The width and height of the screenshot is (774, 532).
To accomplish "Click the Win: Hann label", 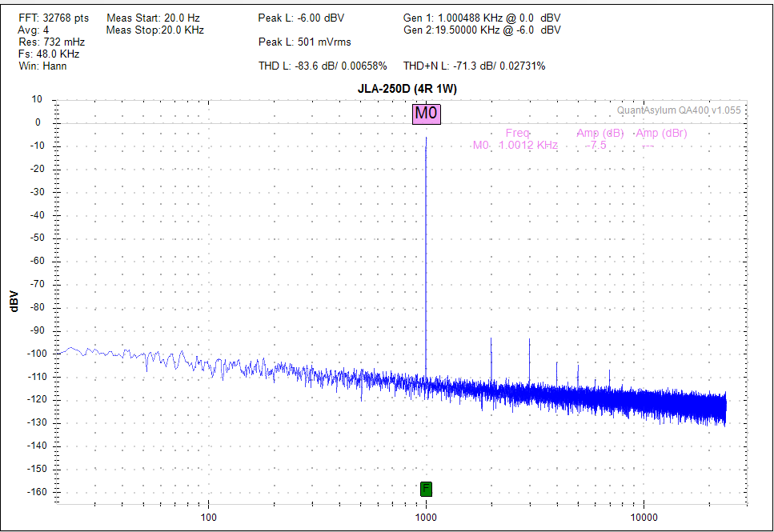I will [42, 66].
